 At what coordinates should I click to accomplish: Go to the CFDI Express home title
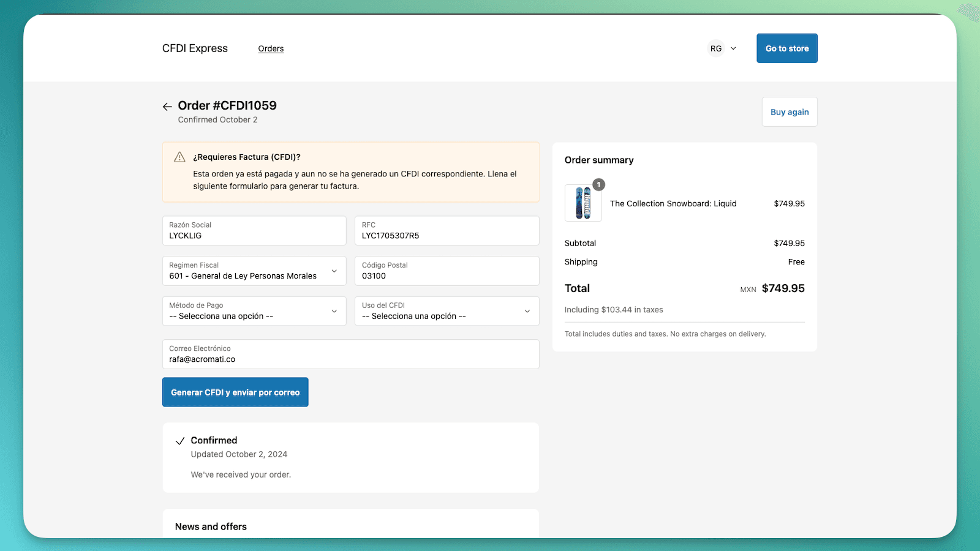click(x=195, y=48)
